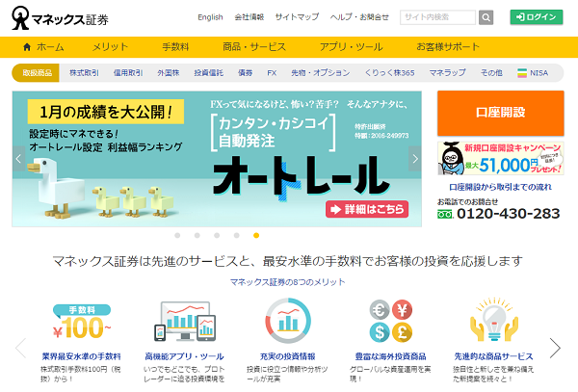Go to 債券 products
Screen dimensions: 578x392
point(245,73)
